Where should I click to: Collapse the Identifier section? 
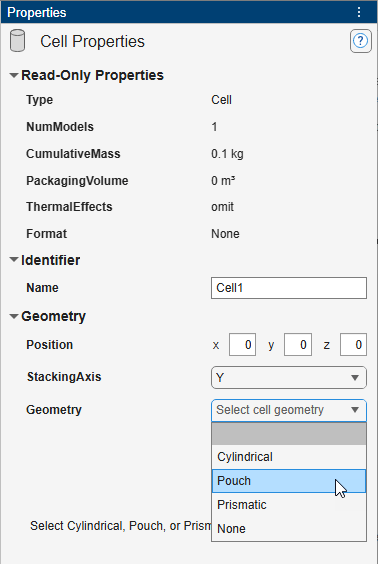pyautogui.click(x=14, y=260)
